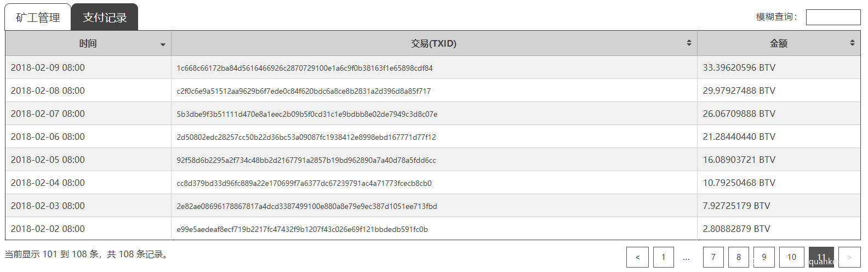Click the 2.80882879 BTV amount cell
This screenshot has width=868, height=272.
(736, 229)
